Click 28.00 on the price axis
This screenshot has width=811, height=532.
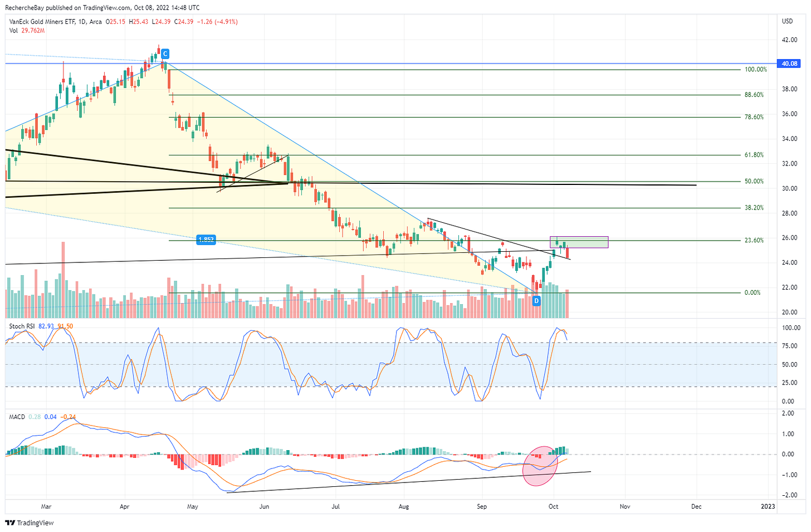pyautogui.click(x=789, y=213)
